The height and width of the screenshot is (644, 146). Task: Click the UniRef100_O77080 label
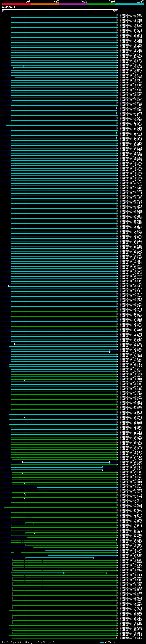[x=131, y=537]
